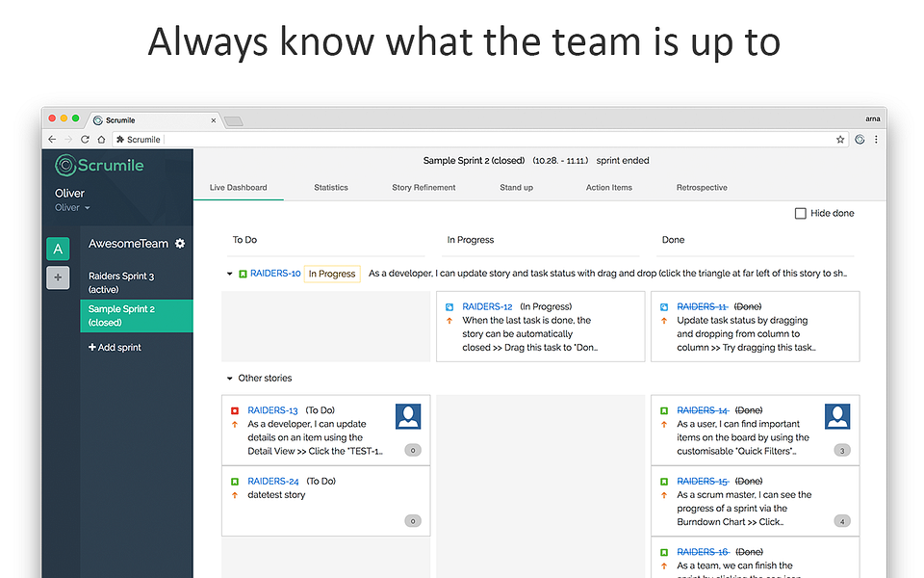Collapse the RAIDERS-10 story triangle
The image size is (924, 578).
[x=230, y=274]
